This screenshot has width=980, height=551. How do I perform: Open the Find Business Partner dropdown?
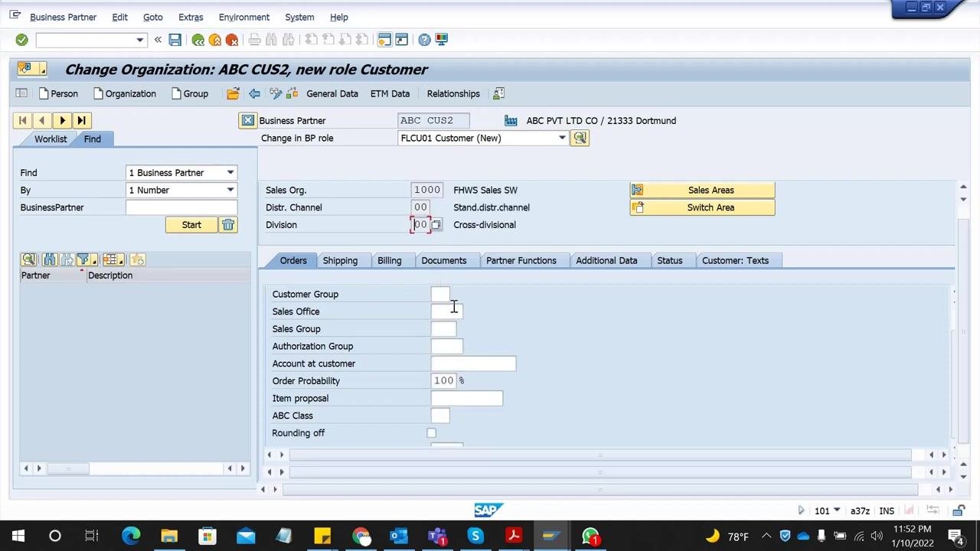pos(230,172)
